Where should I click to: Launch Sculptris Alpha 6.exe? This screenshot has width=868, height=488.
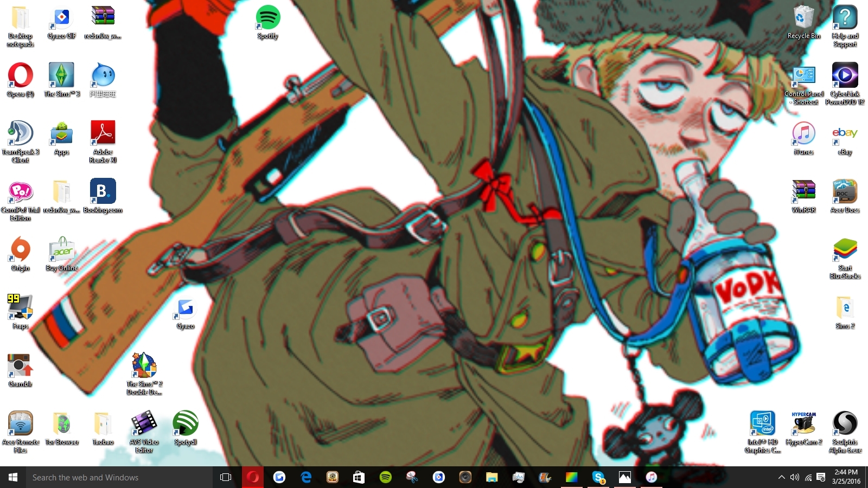[x=845, y=432]
